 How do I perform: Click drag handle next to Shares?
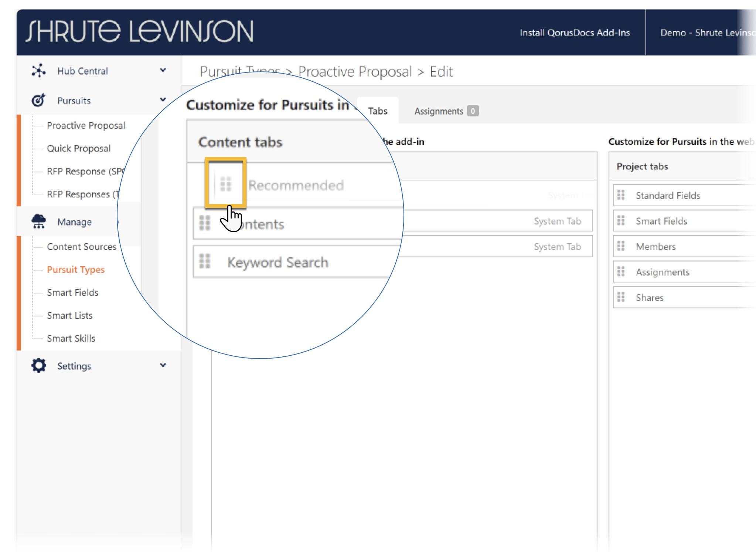[x=621, y=297]
